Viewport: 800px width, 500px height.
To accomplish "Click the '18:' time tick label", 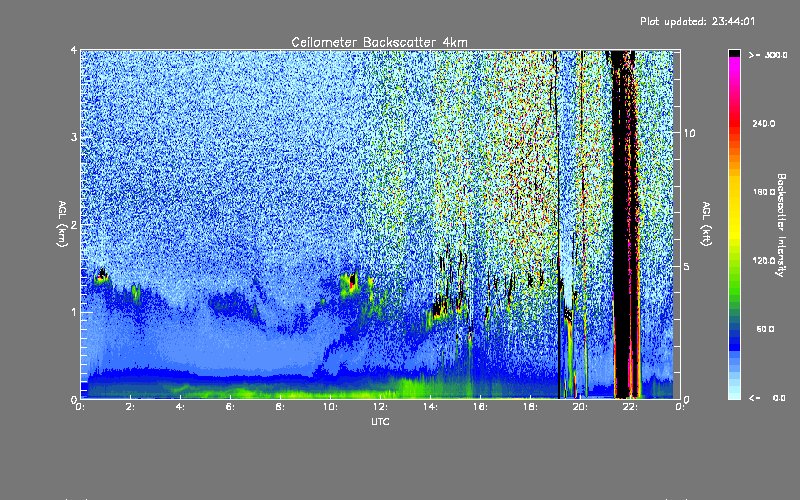I will [530, 407].
